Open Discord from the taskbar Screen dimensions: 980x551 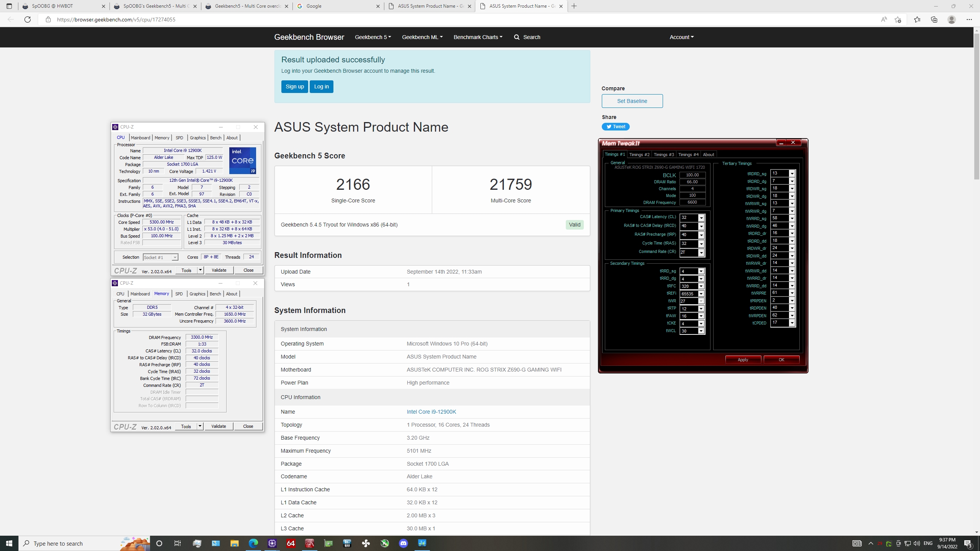tap(403, 543)
